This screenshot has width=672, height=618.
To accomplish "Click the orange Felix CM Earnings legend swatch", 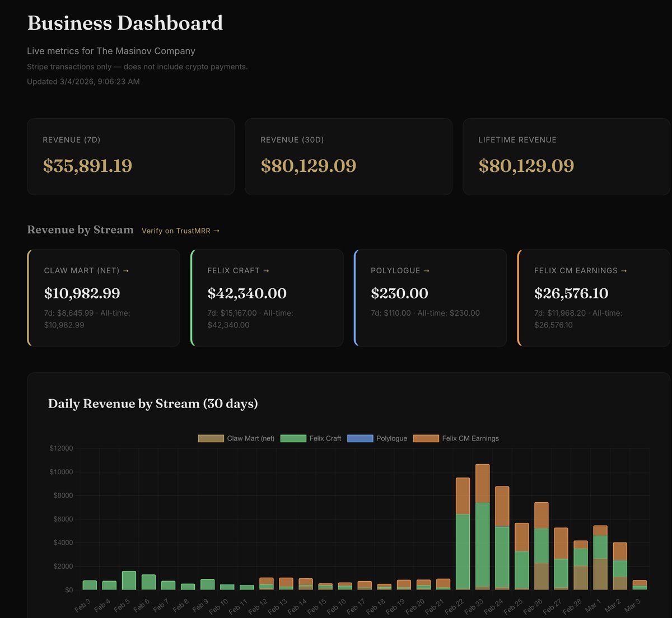I will point(426,438).
